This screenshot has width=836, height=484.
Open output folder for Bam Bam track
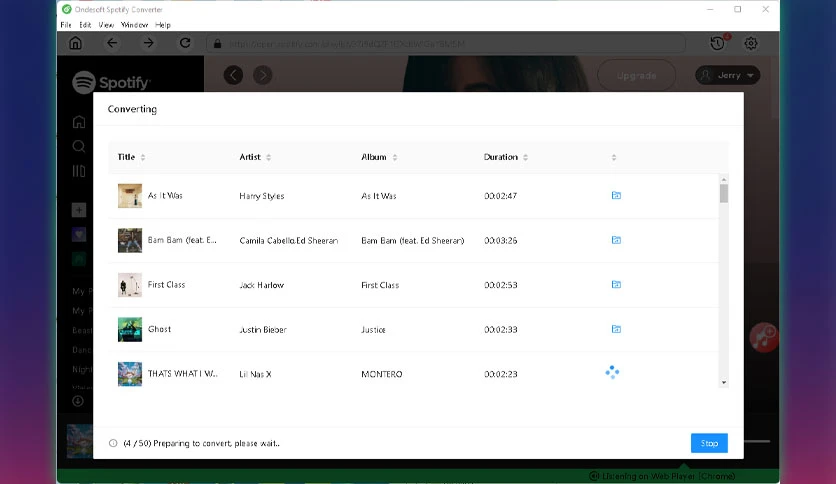tap(616, 240)
